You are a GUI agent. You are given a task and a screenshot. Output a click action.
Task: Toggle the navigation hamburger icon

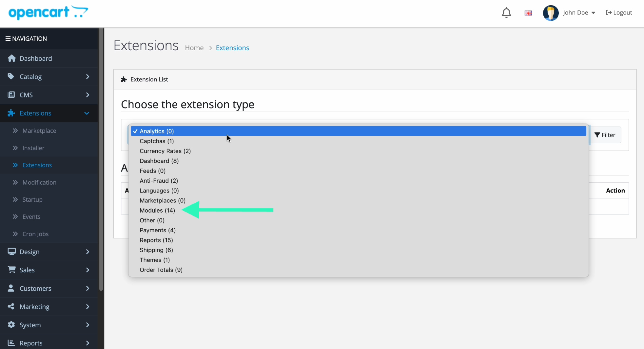(x=8, y=38)
